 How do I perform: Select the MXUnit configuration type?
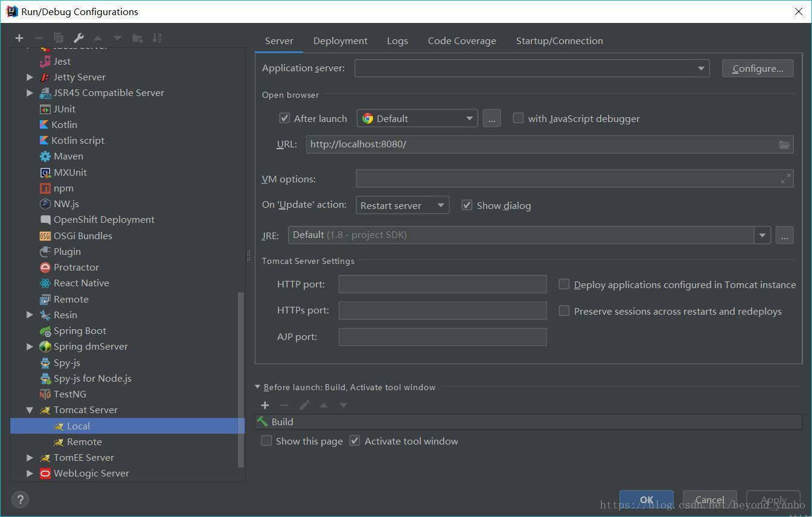[63, 172]
